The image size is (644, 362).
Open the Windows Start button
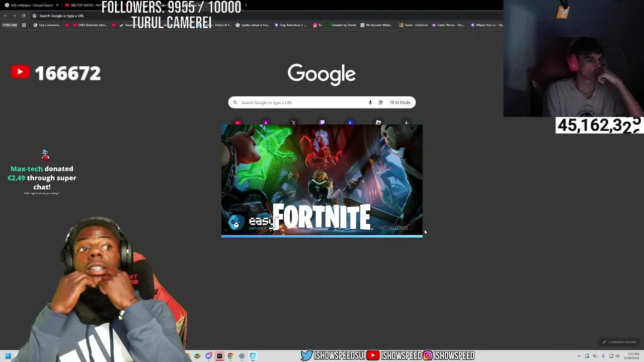tap(8, 356)
